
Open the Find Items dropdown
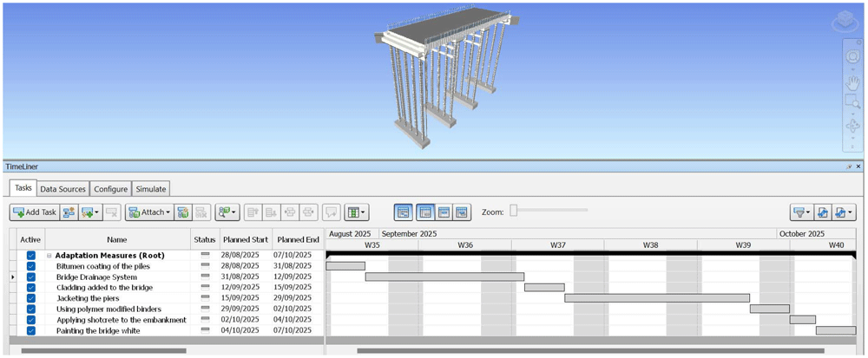pos(227,212)
